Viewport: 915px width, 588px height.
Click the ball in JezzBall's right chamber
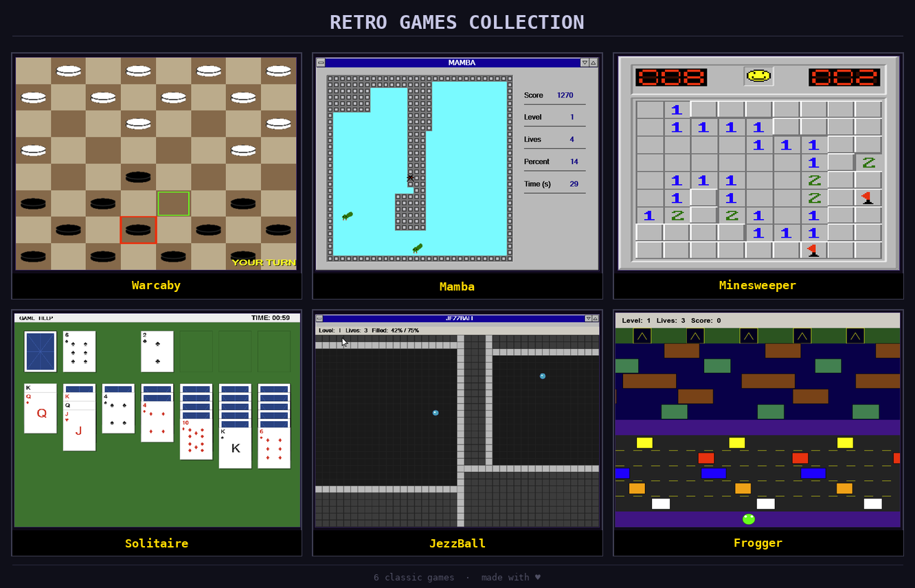pos(543,376)
